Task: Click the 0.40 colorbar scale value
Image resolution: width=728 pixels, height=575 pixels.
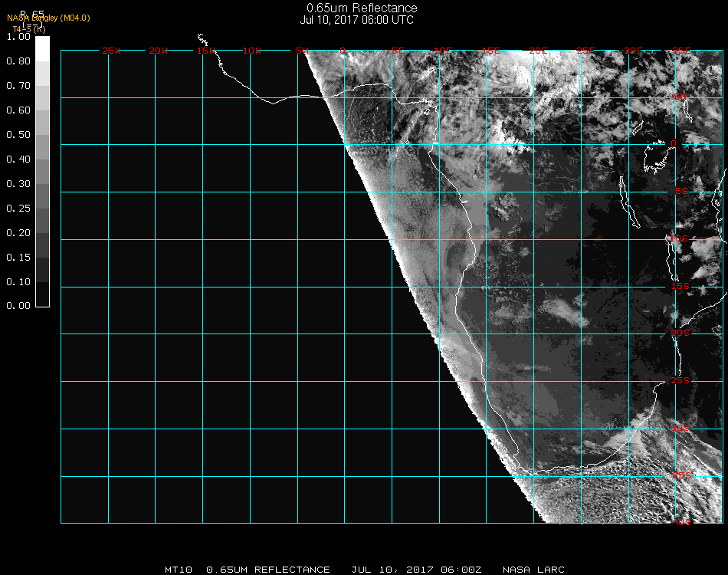Action: (x=18, y=159)
